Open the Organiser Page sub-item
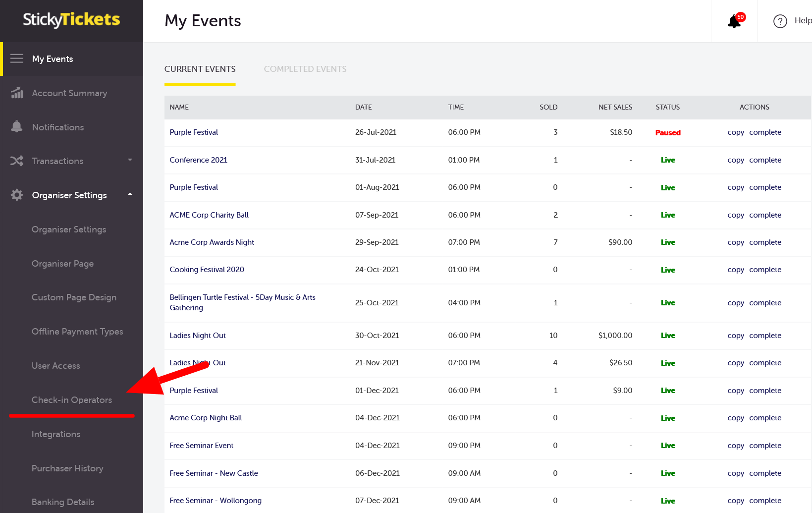This screenshot has height=513, width=812. pos(63,264)
